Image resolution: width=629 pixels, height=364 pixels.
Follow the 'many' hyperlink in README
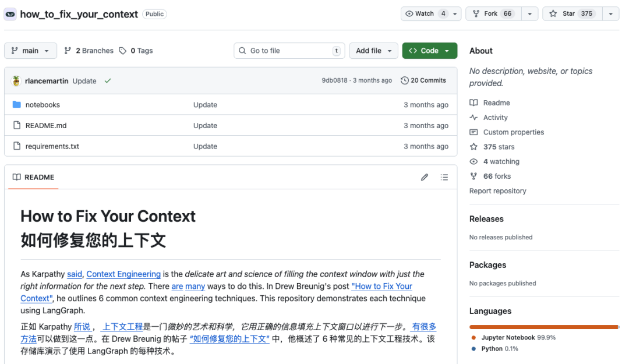[195, 286]
